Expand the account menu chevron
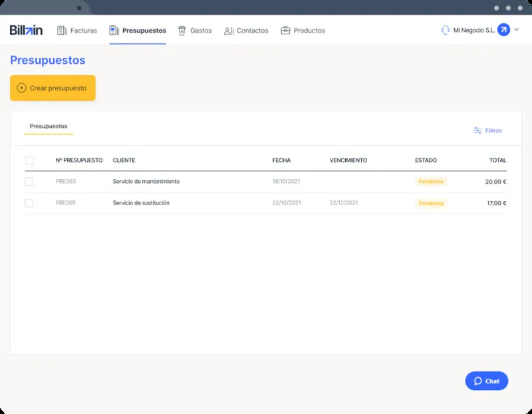The height and width of the screenshot is (414, 532). point(517,29)
